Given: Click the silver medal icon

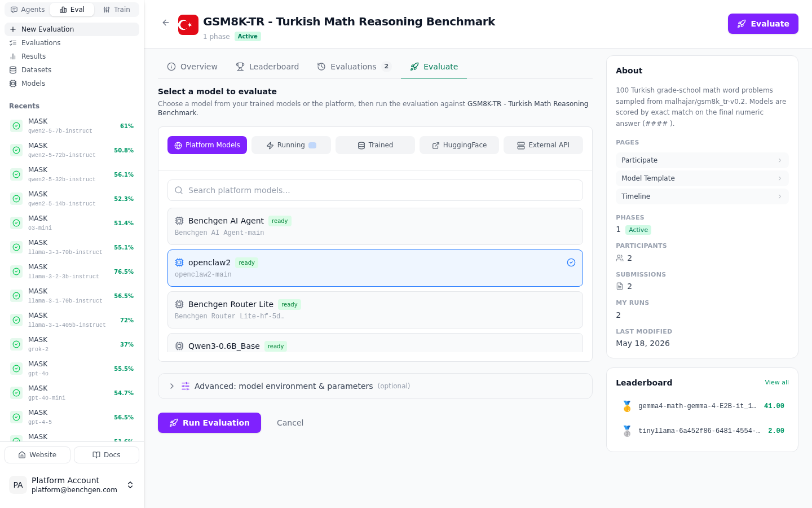Looking at the screenshot, I should (627, 431).
